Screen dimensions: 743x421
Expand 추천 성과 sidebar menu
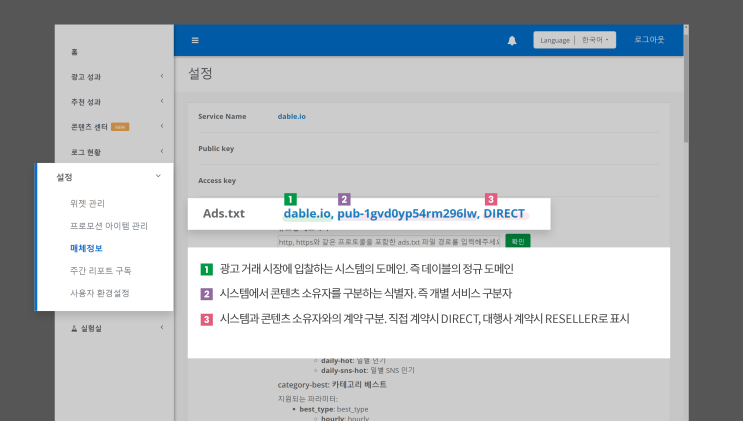[117, 102]
